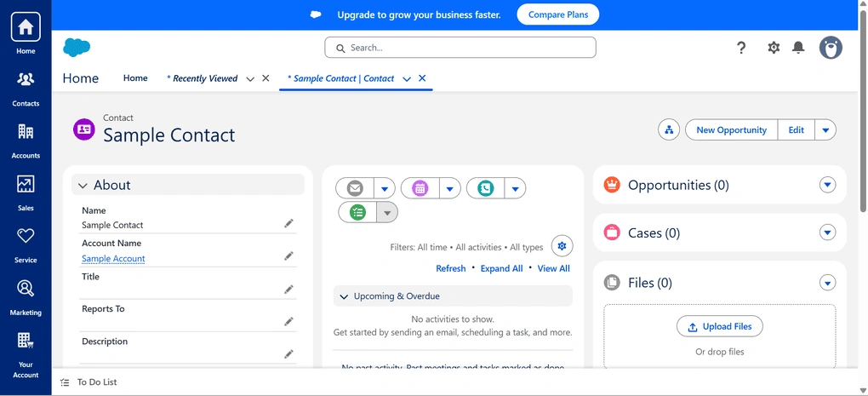Open the Sample Account link
Viewport: 868px width, 396px height.
(x=113, y=259)
